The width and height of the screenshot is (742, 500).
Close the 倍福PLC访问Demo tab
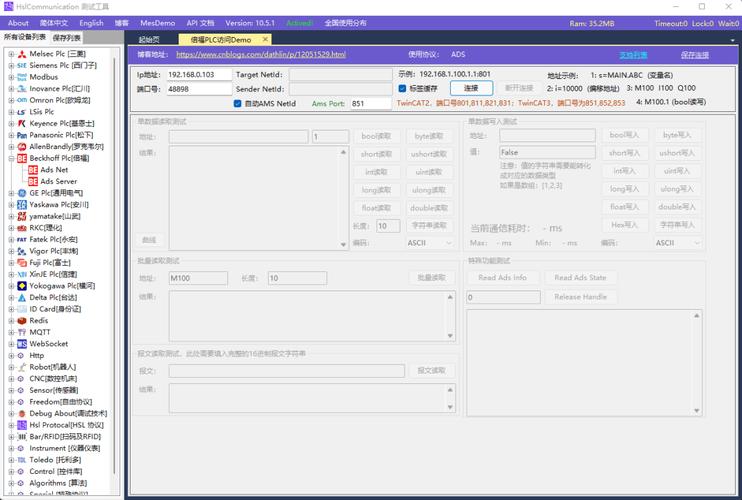(x=265, y=39)
